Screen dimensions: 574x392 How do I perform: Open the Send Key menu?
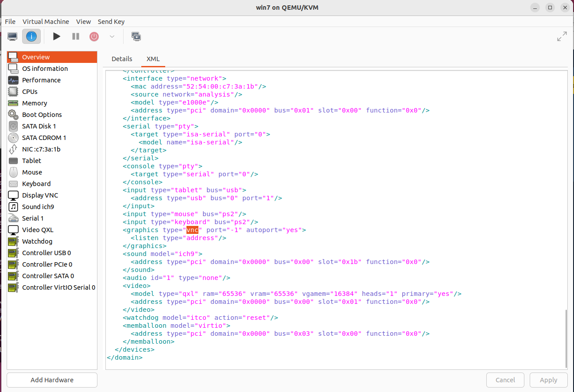pos(111,21)
